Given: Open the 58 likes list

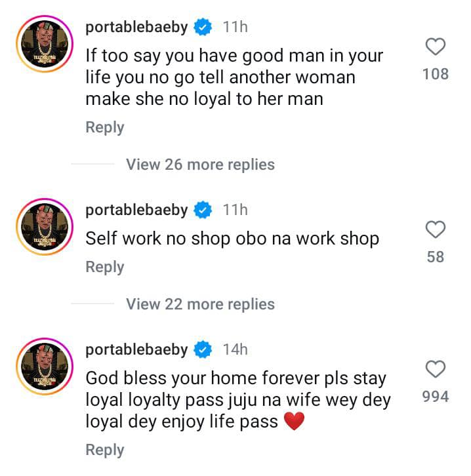Looking at the screenshot, I should pyautogui.click(x=436, y=257).
